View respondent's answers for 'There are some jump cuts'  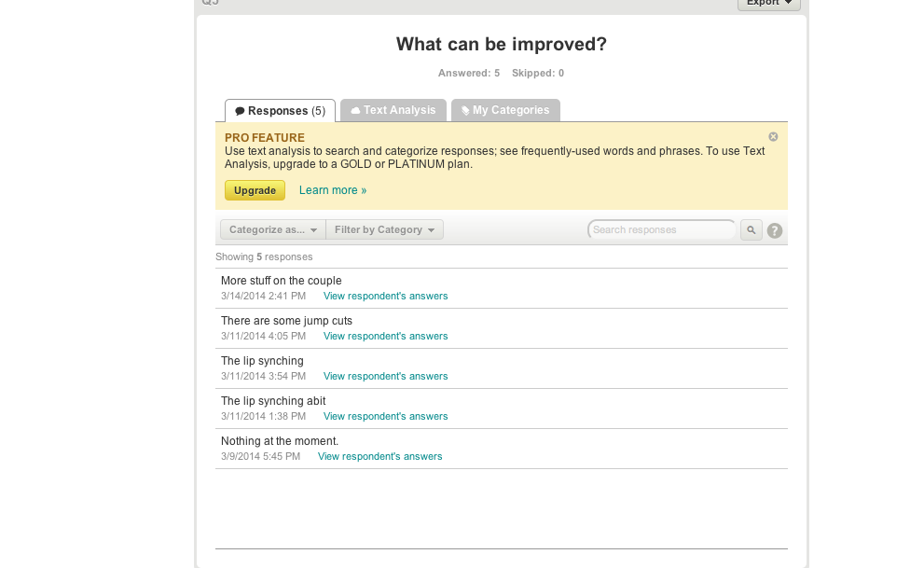(x=385, y=337)
